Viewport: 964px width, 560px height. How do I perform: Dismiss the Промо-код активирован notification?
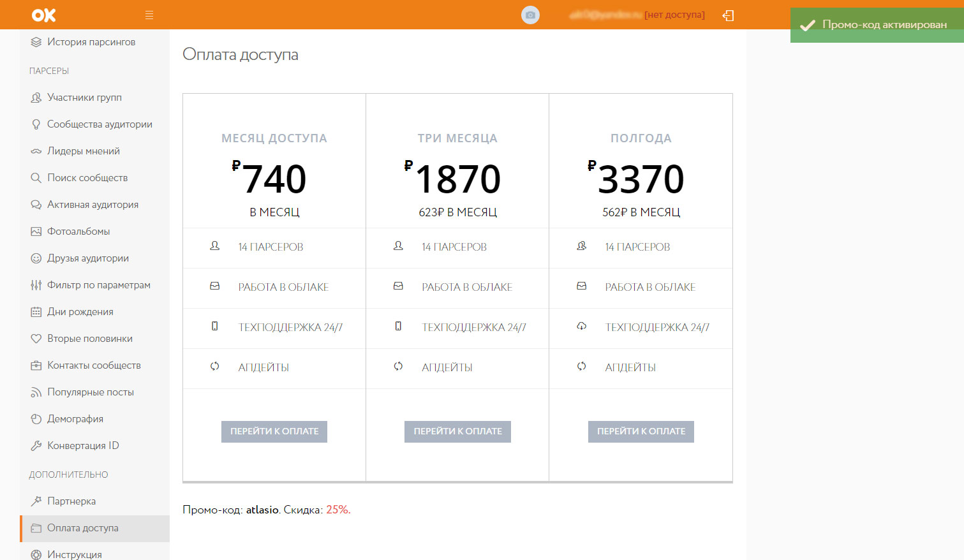pos(877,26)
